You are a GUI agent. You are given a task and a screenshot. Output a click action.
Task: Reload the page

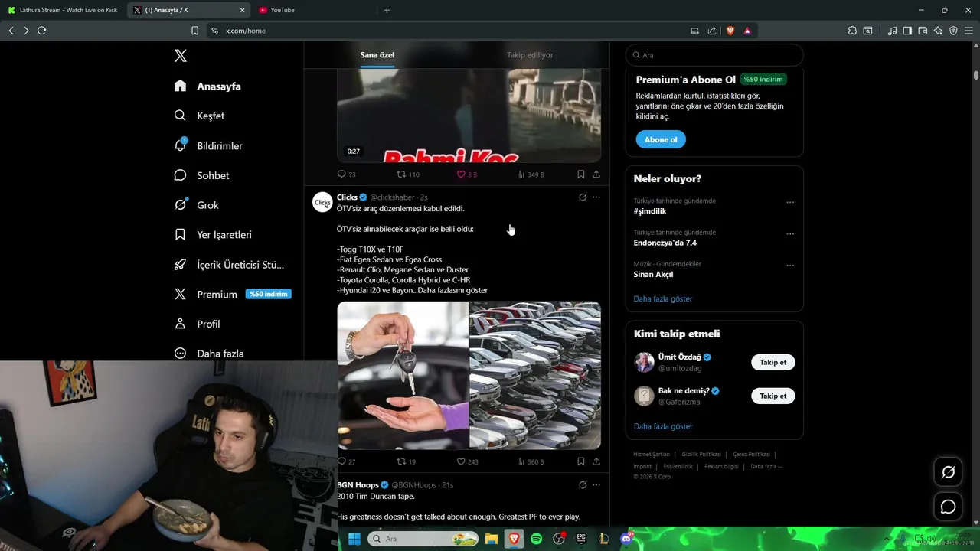pos(41,31)
